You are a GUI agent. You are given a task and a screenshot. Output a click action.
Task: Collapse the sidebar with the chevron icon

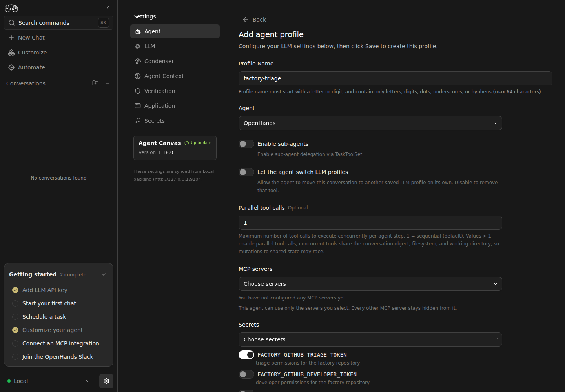click(x=108, y=8)
